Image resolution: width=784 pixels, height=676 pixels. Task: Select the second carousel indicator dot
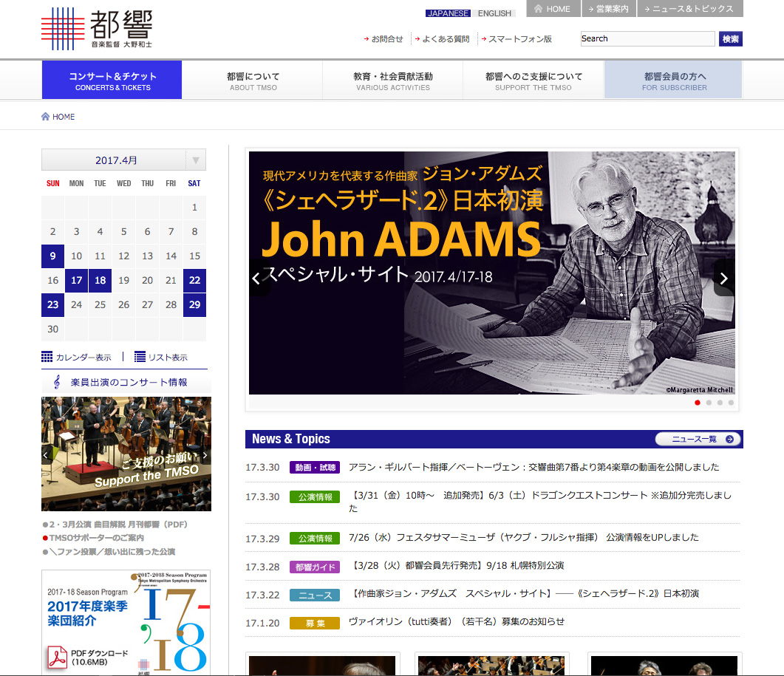[709, 403]
